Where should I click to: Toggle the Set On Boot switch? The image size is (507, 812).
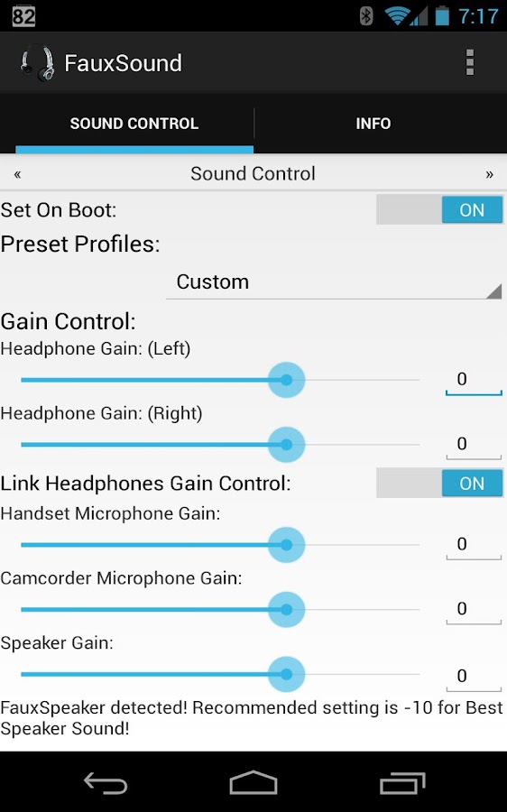click(x=439, y=209)
